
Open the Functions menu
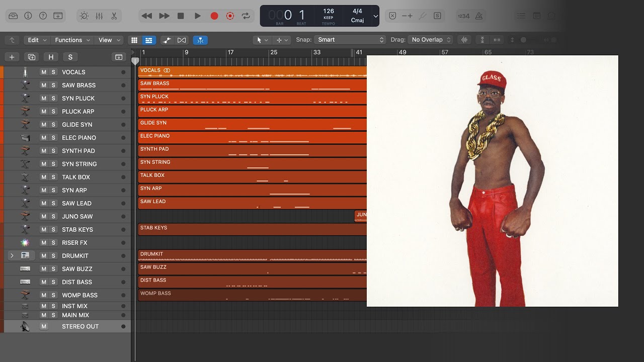click(x=72, y=40)
